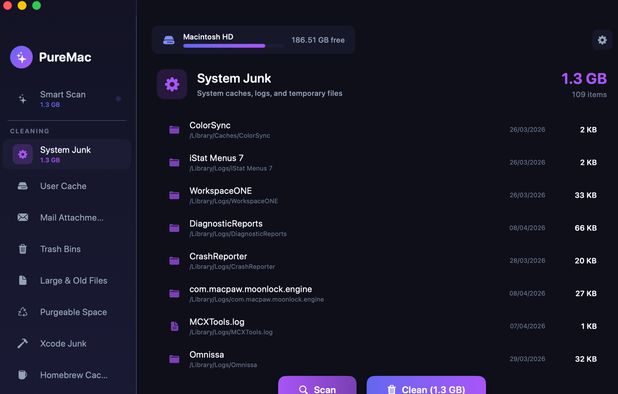Click the WorkspaceONE folder icon
Screen dimensions: 618x394
click(174, 195)
